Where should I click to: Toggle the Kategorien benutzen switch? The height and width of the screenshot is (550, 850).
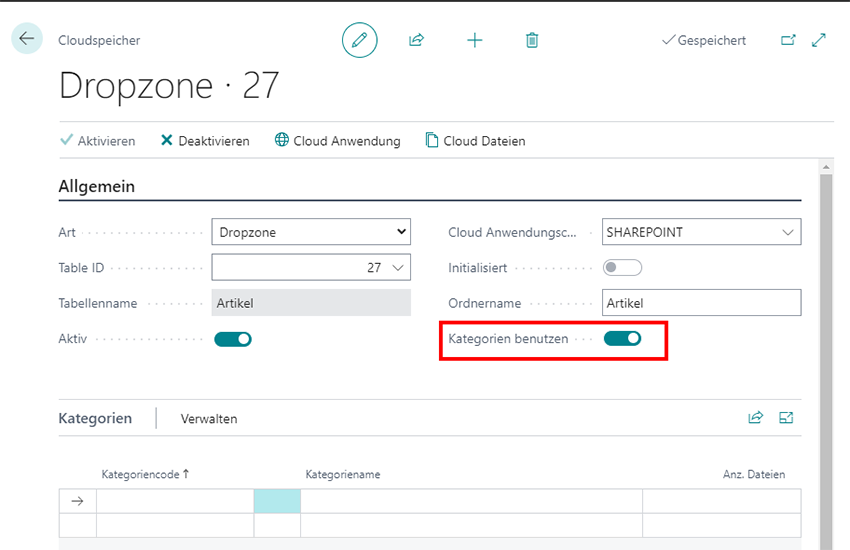(622, 339)
